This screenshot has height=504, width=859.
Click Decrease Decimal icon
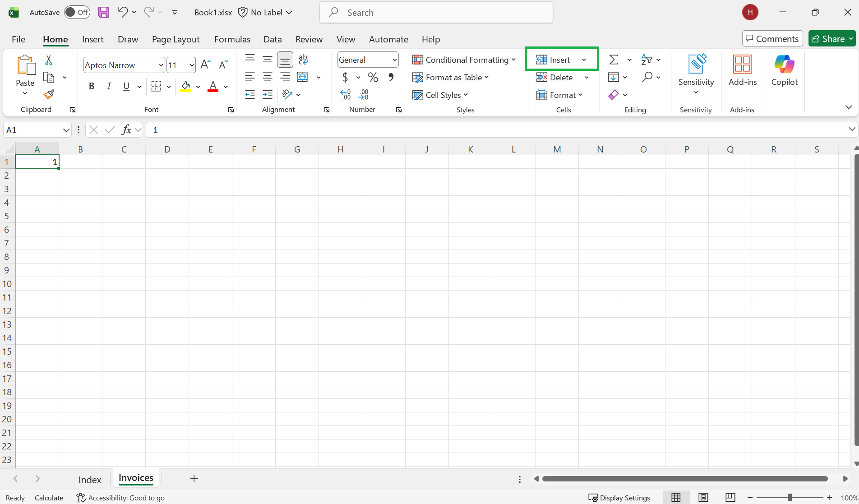pyautogui.click(x=363, y=94)
